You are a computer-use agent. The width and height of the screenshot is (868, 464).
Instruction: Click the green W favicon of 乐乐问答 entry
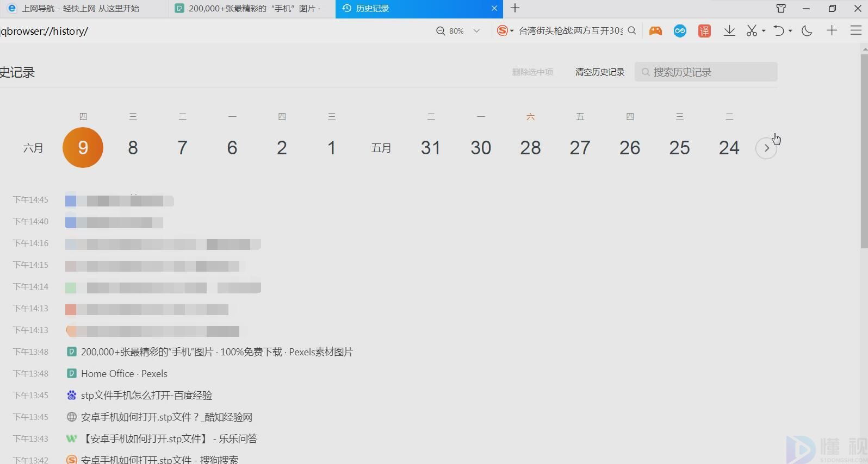click(71, 439)
